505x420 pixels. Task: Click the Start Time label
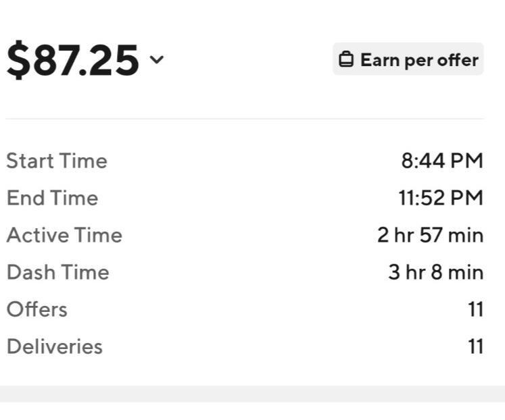(x=57, y=161)
